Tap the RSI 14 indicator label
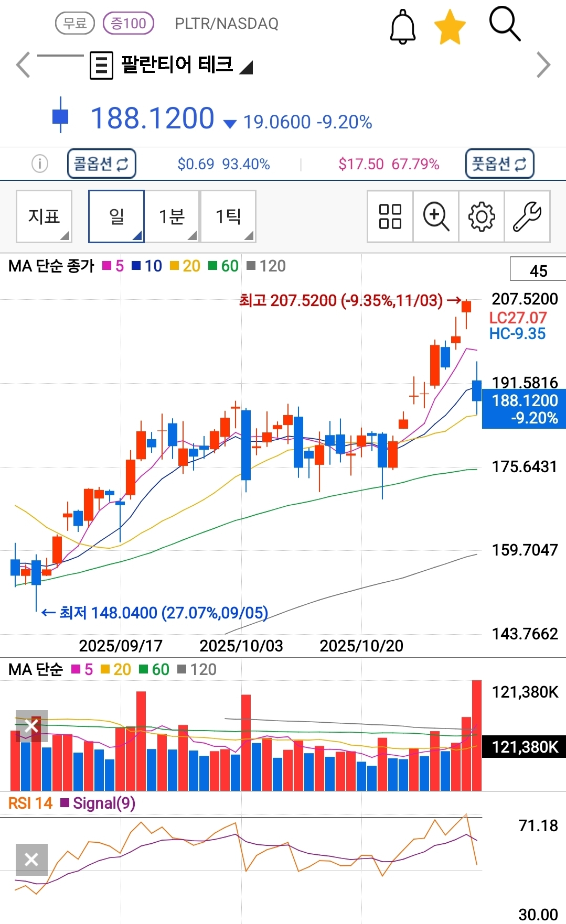 30,803
